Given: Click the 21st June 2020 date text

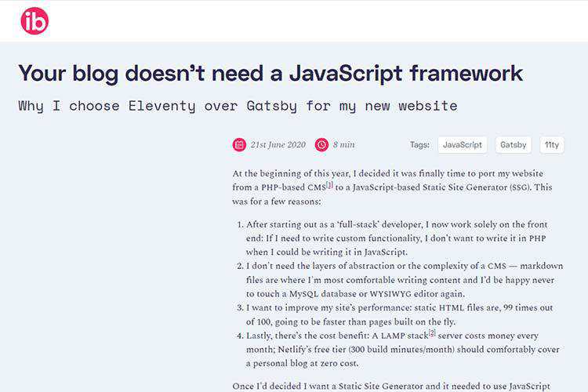Looking at the screenshot, I should coord(278,145).
